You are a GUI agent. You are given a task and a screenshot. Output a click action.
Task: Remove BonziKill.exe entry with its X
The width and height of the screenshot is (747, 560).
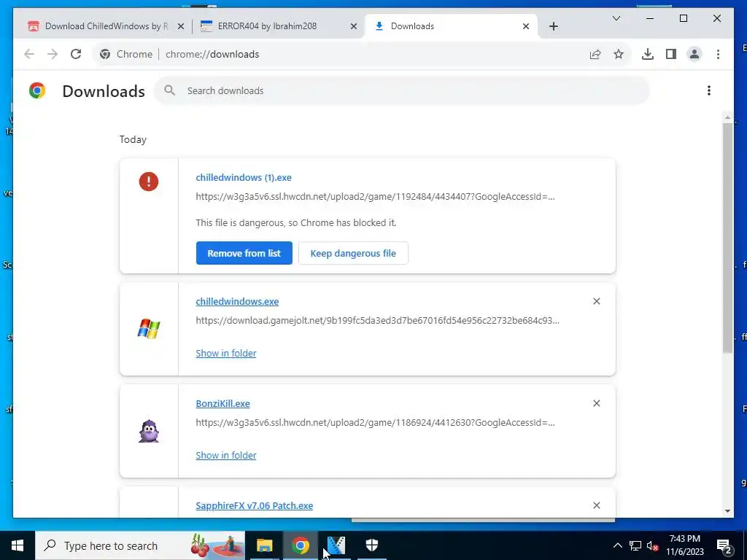click(x=597, y=403)
